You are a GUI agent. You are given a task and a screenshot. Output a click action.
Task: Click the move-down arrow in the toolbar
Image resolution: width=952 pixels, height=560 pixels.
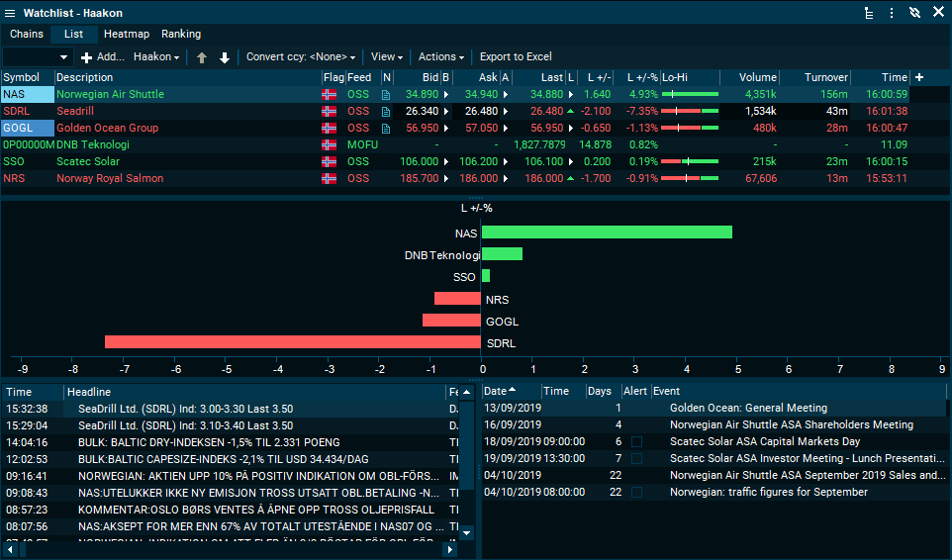225,57
